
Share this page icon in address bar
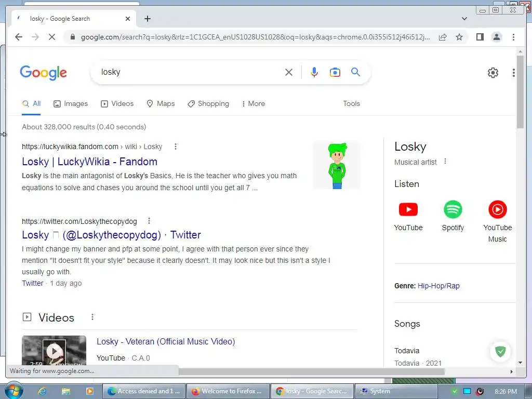(443, 37)
